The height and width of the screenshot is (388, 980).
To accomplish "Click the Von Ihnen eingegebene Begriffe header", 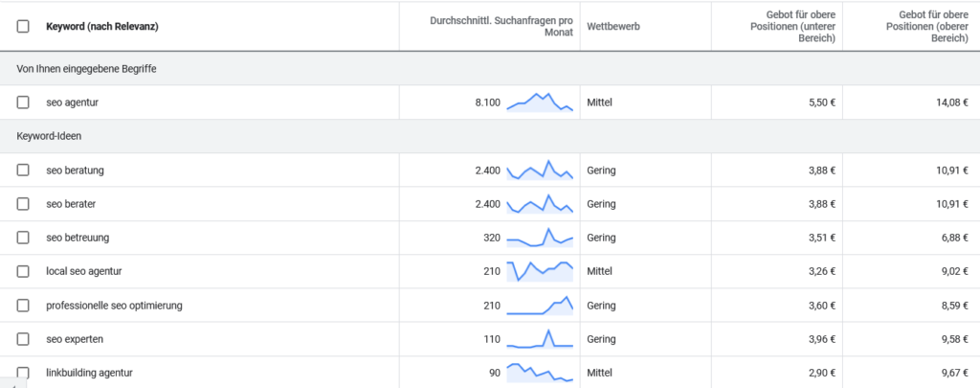I will pyautogui.click(x=87, y=69).
